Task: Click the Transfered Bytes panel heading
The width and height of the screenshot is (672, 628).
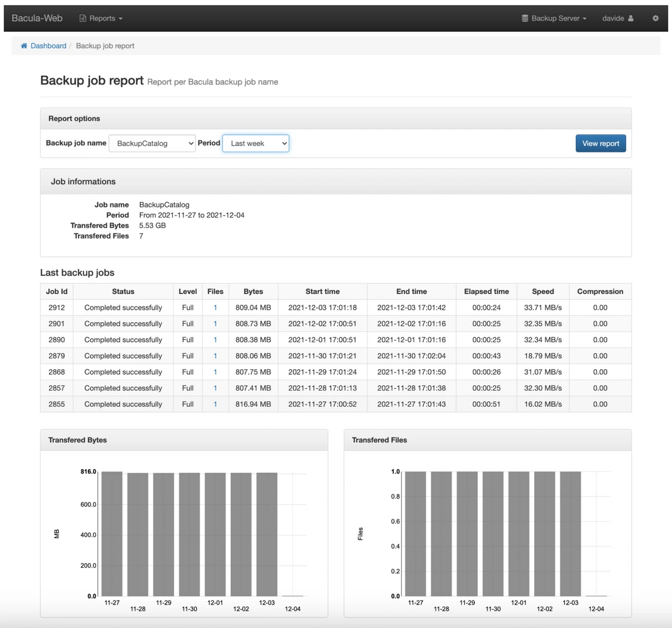Action: click(184, 440)
